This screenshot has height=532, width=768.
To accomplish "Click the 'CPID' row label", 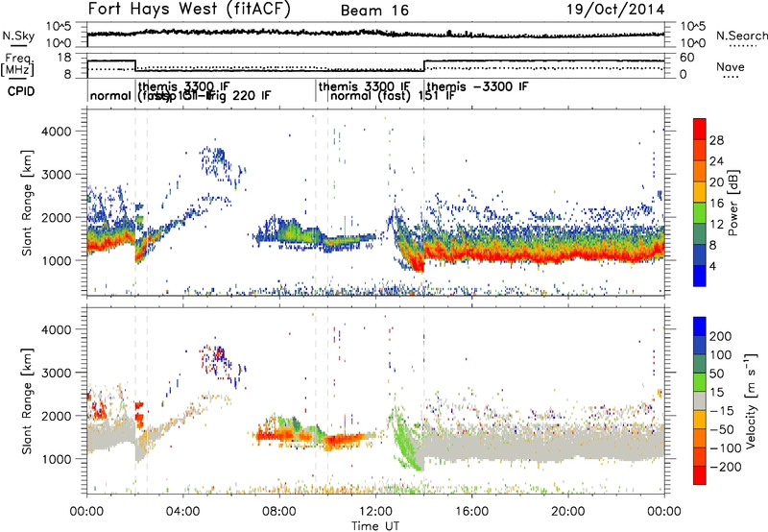I will point(21,91).
